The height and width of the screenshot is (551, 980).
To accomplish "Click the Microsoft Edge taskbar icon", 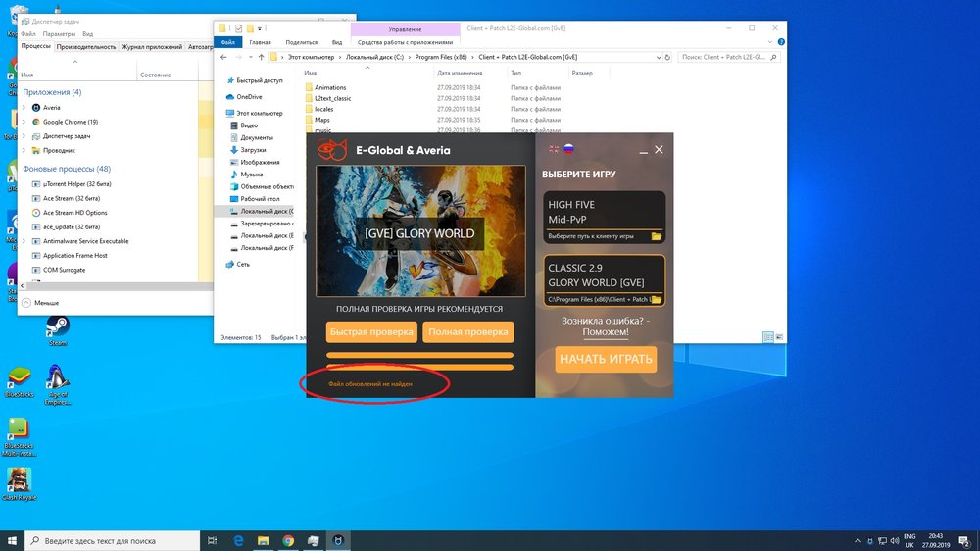I will pos(238,540).
